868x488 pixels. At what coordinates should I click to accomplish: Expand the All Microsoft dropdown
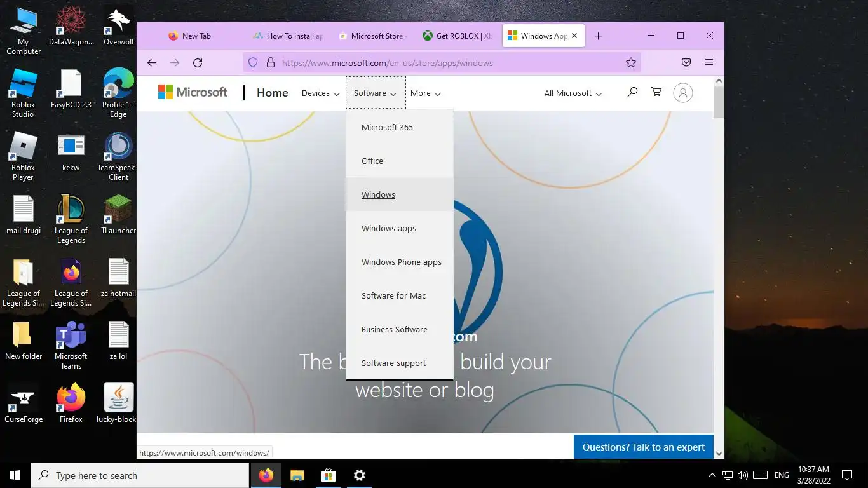click(x=573, y=93)
